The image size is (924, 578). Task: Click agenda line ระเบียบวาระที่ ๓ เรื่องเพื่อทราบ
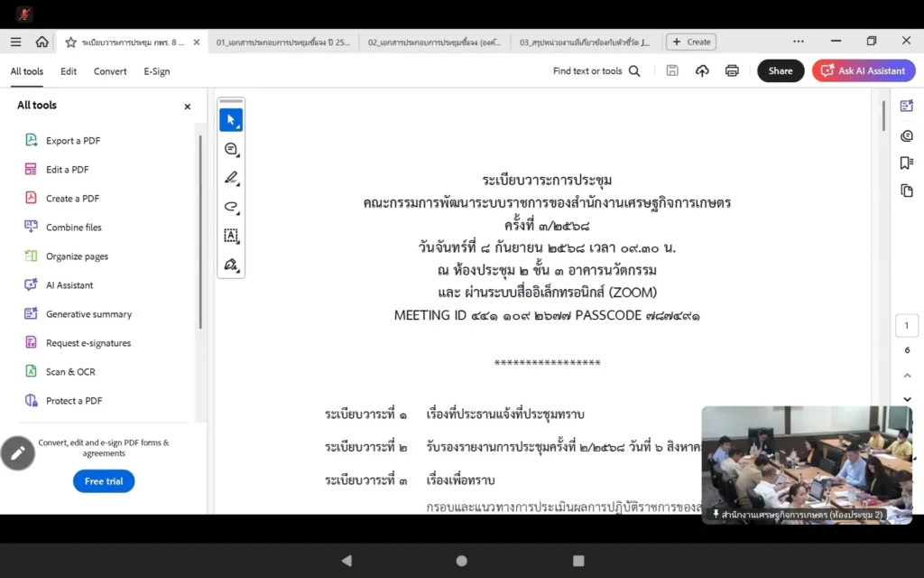click(410, 480)
